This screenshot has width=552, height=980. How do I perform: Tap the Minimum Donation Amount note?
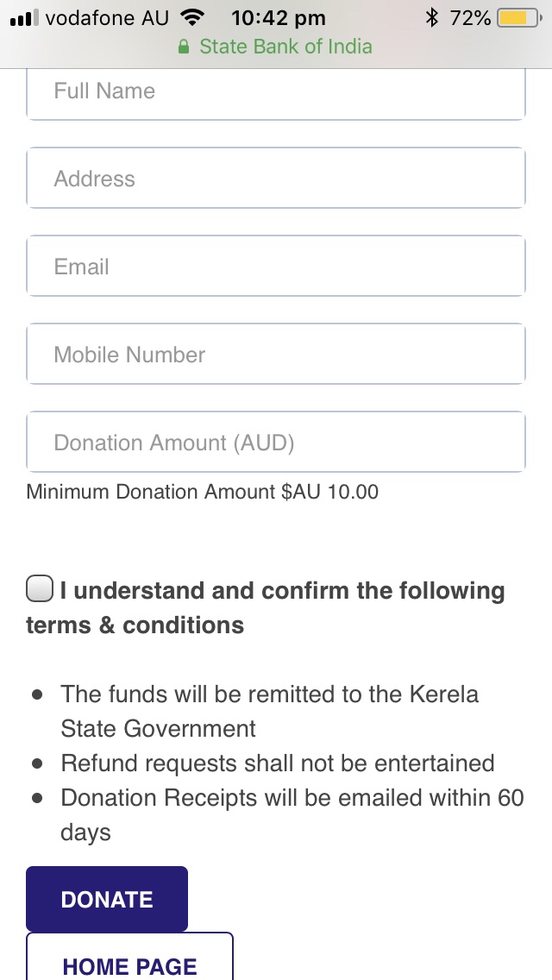pos(203,493)
